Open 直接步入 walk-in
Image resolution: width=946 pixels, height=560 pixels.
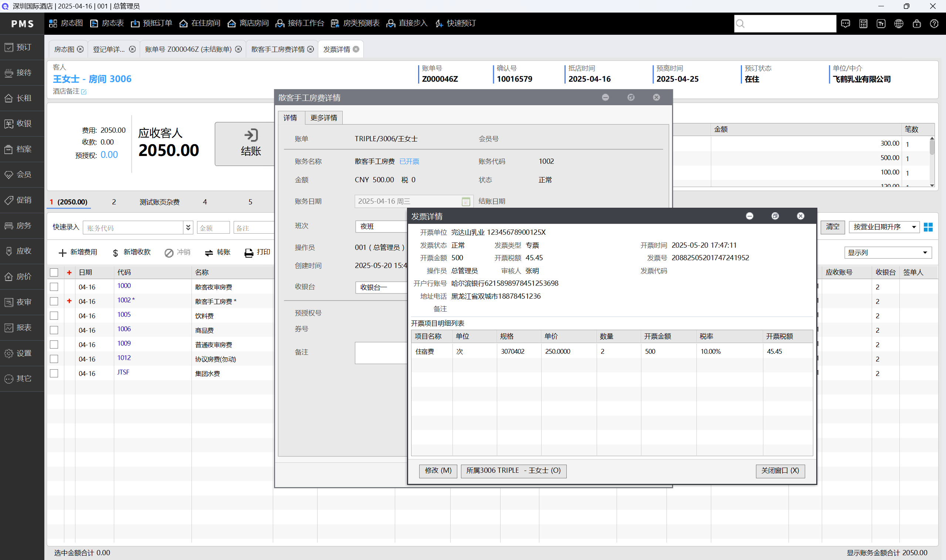coord(407,23)
